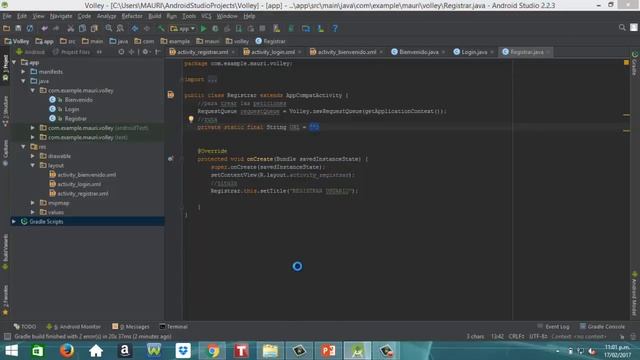
Task: Collapse the layout folder
Action: click(33, 166)
